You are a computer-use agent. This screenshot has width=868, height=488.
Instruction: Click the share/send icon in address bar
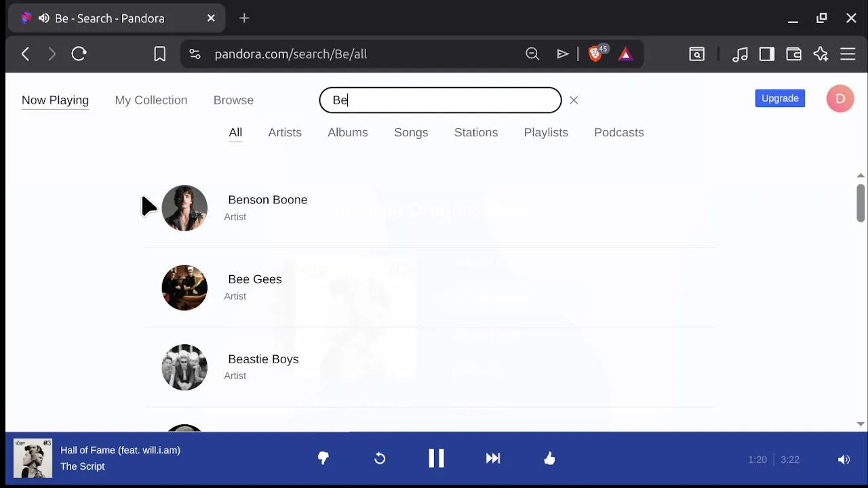pos(562,54)
